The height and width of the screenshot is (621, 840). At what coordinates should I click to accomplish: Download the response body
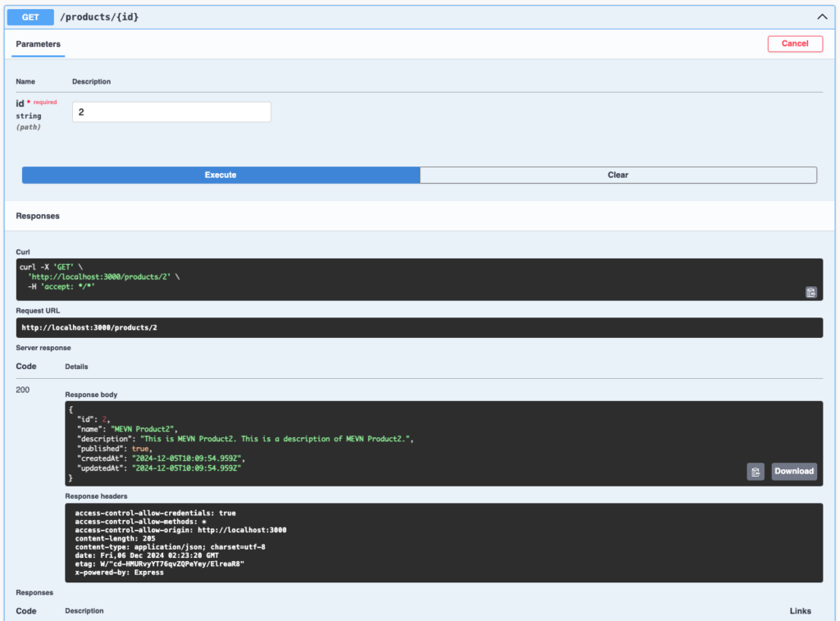pos(793,471)
